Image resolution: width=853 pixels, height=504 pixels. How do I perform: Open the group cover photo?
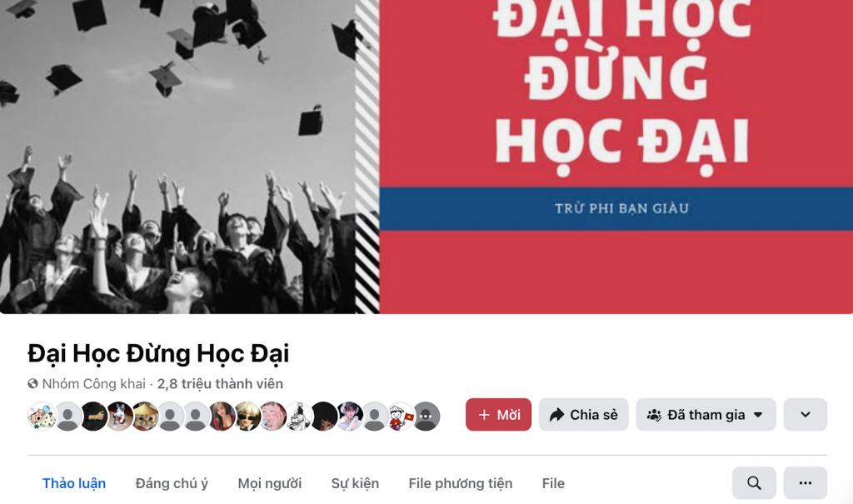pos(426,157)
